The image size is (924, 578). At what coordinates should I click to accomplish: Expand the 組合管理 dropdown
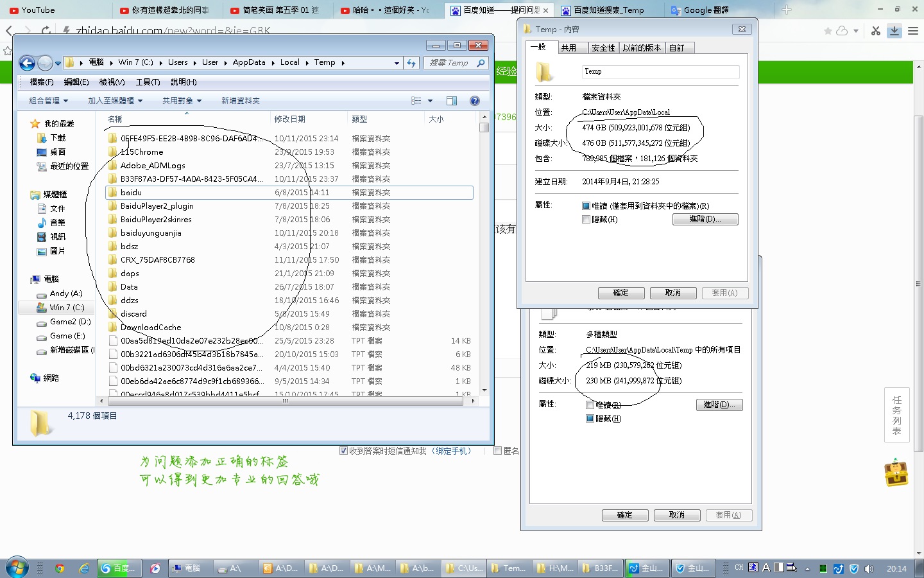click(x=48, y=101)
